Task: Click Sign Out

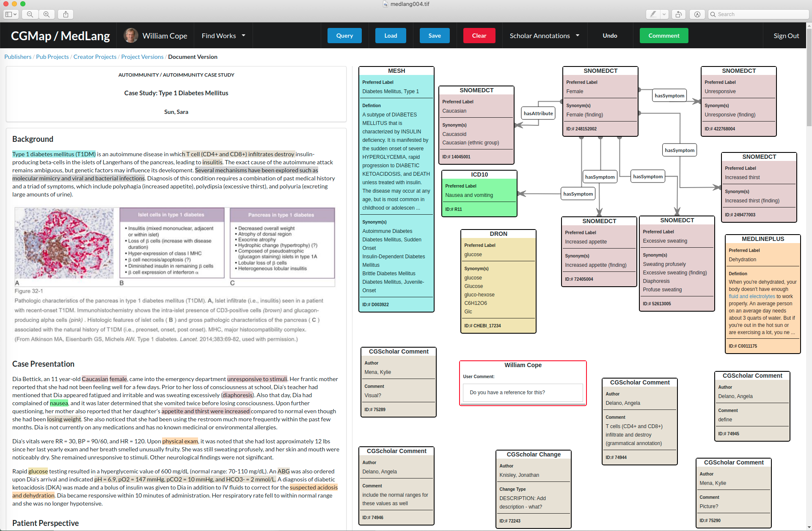Action: coord(786,36)
